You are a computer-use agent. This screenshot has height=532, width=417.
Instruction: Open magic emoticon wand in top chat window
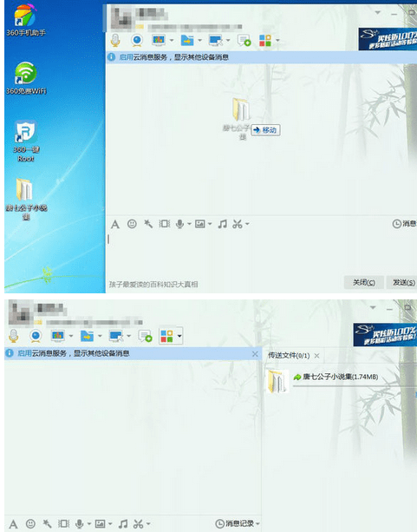pos(148,224)
